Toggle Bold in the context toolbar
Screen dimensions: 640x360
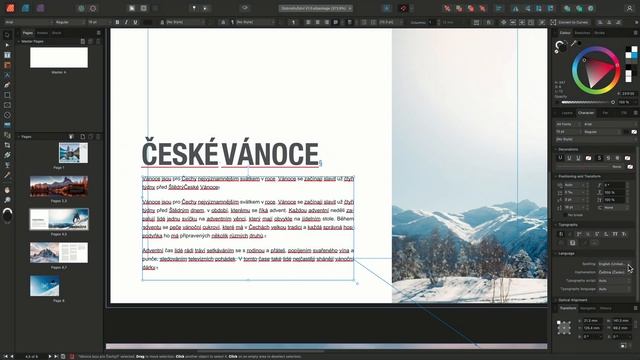pos(117,22)
